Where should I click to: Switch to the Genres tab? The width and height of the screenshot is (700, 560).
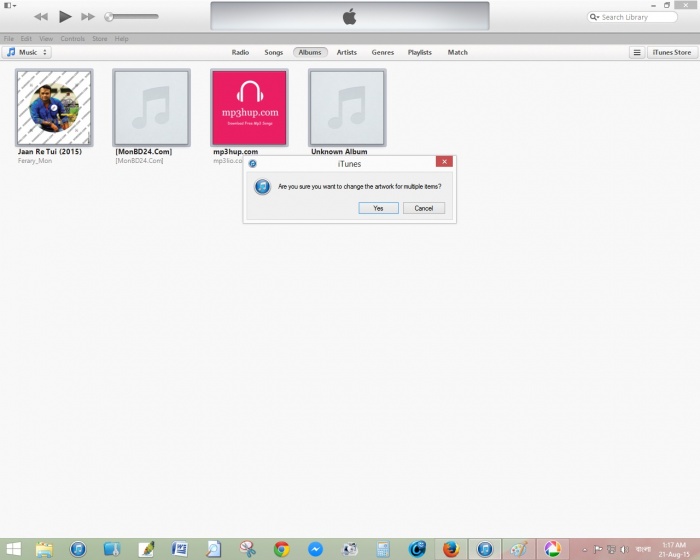[383, 52]
